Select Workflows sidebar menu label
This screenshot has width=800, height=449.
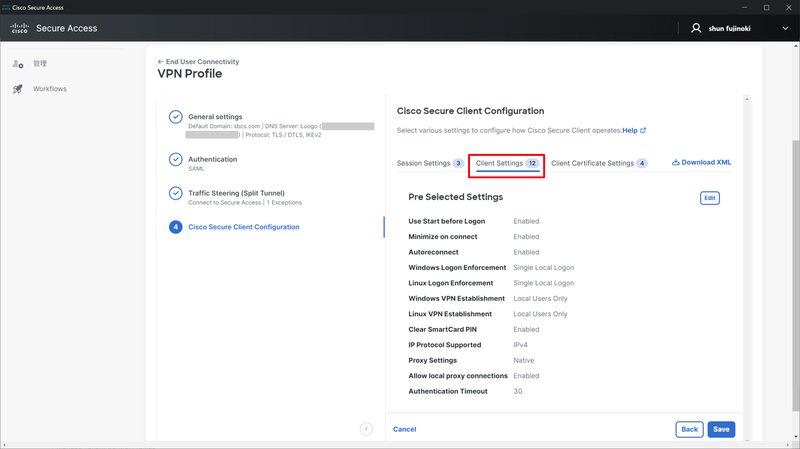pyautogui.click(x=49, y=89)
